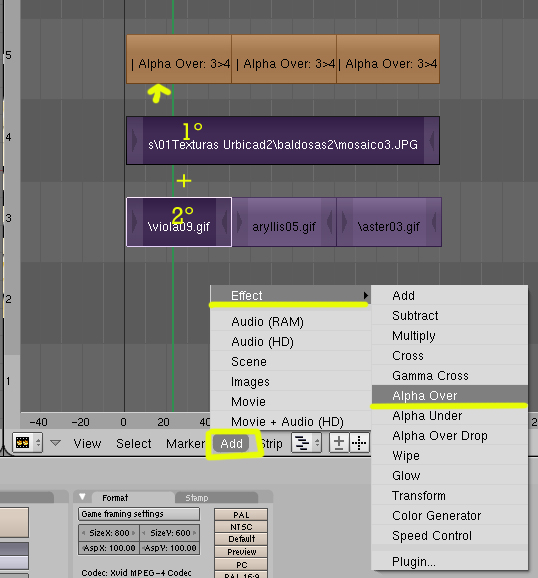Viewport: 538px width, 578px height.
Task: Click the Game framing settings button
Action: [x=139, y=514]
